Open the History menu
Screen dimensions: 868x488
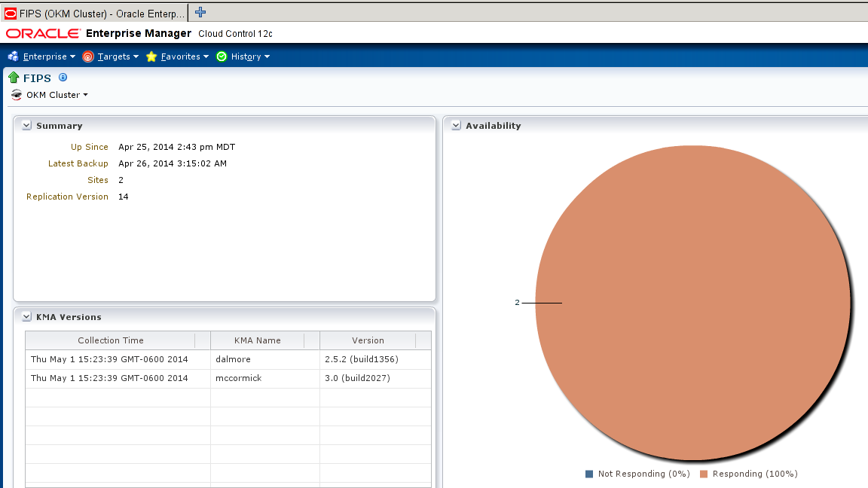pos(250,56)
